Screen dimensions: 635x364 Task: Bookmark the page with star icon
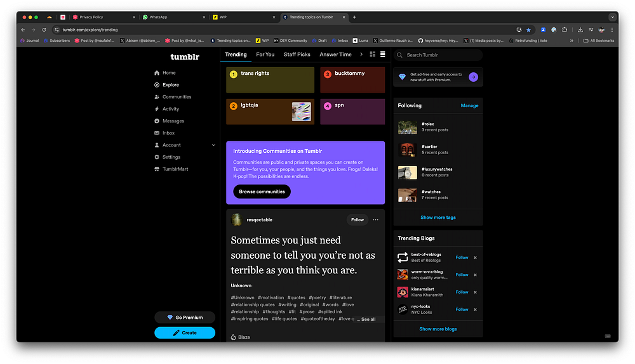tap(528, 30)
